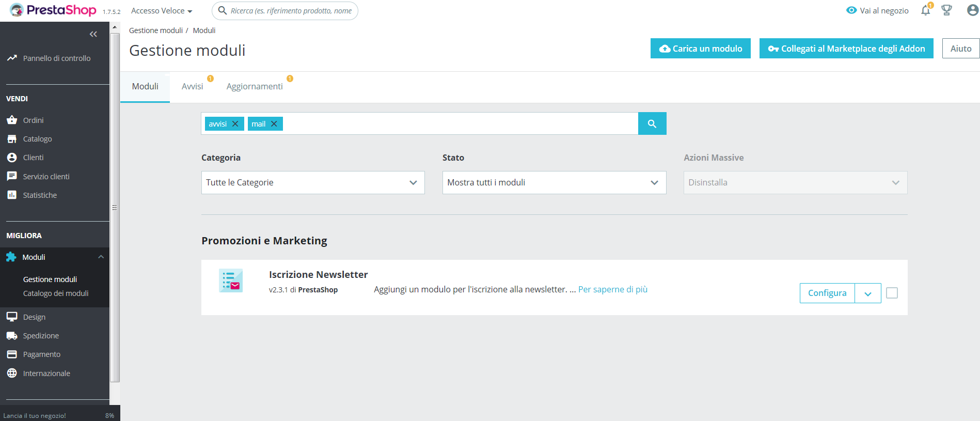Expand the Configura button dropdown arrow
The image size is (980, 421).
[867, 293]
